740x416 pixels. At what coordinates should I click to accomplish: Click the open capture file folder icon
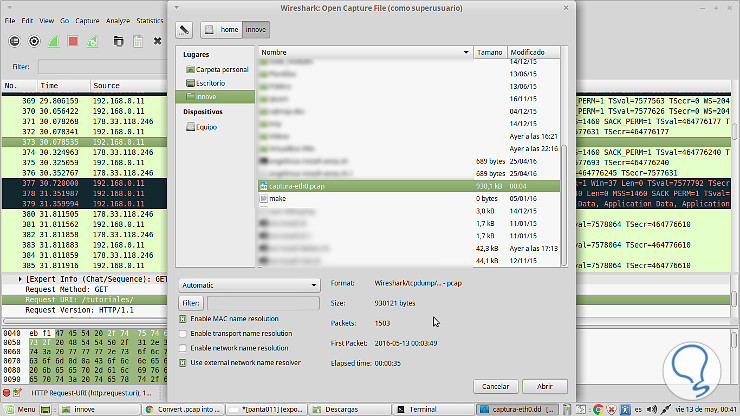click(x=118, y=41)
